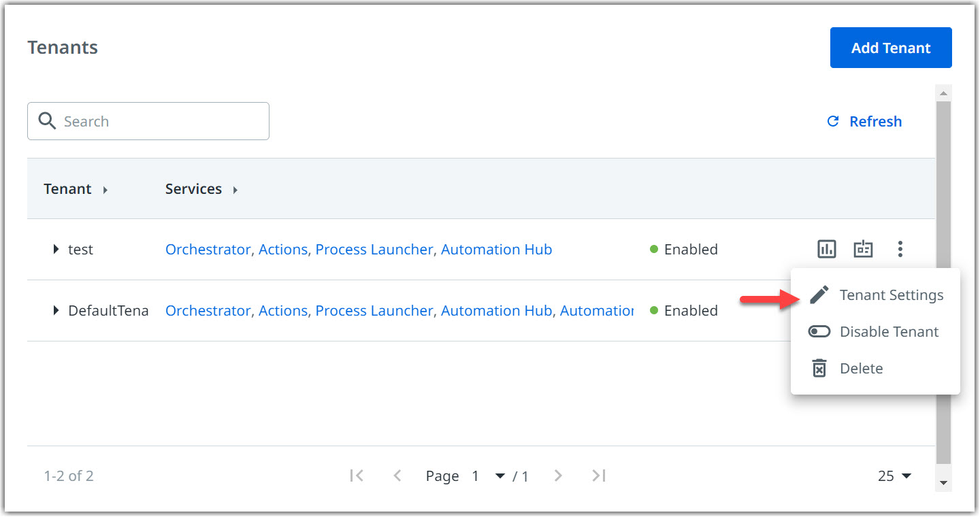Click the pencil icon beside Tenant Settings
This screenshot has height=517, width=980.
coord(819,295)
